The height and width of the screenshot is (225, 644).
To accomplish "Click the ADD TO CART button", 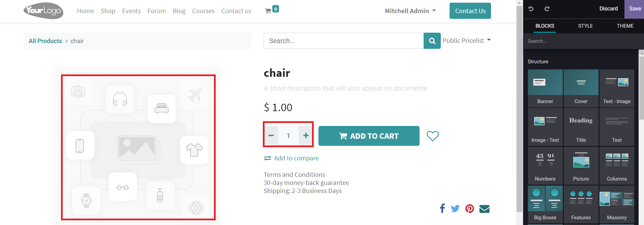I will 369,136.
